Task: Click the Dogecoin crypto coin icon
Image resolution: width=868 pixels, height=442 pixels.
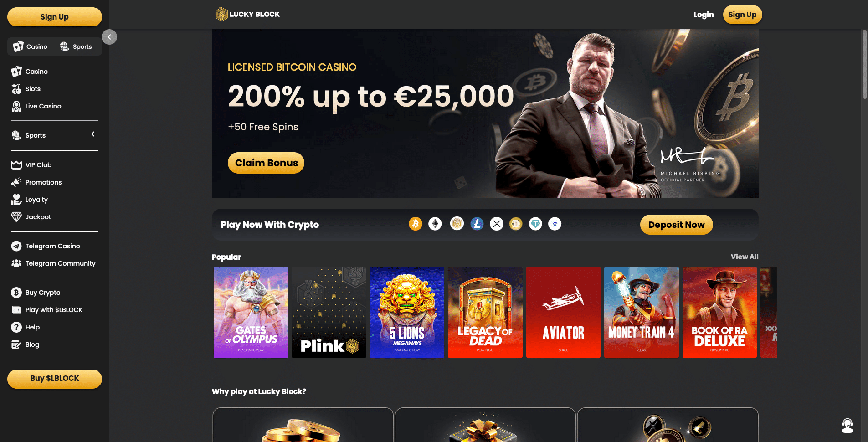Action: click(516, 224)
